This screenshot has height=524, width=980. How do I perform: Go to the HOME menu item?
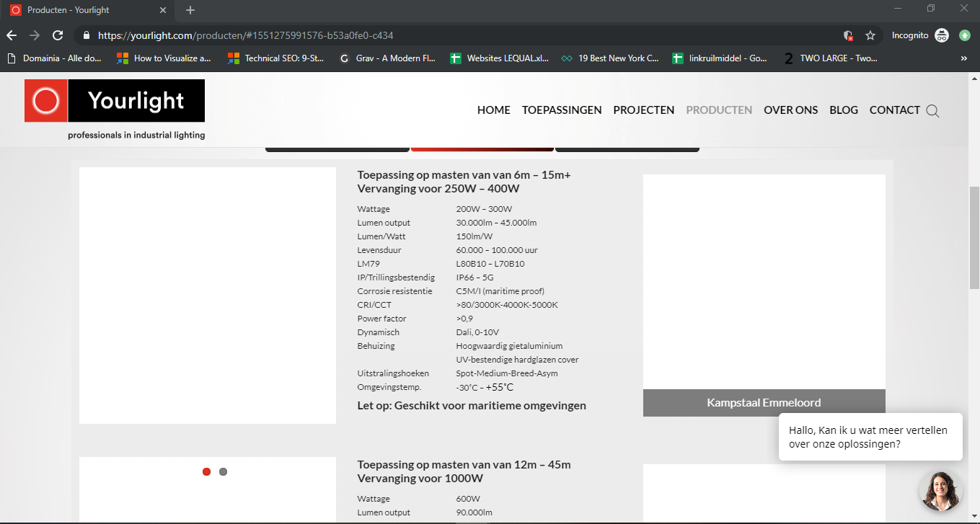[x=494, y=110]
